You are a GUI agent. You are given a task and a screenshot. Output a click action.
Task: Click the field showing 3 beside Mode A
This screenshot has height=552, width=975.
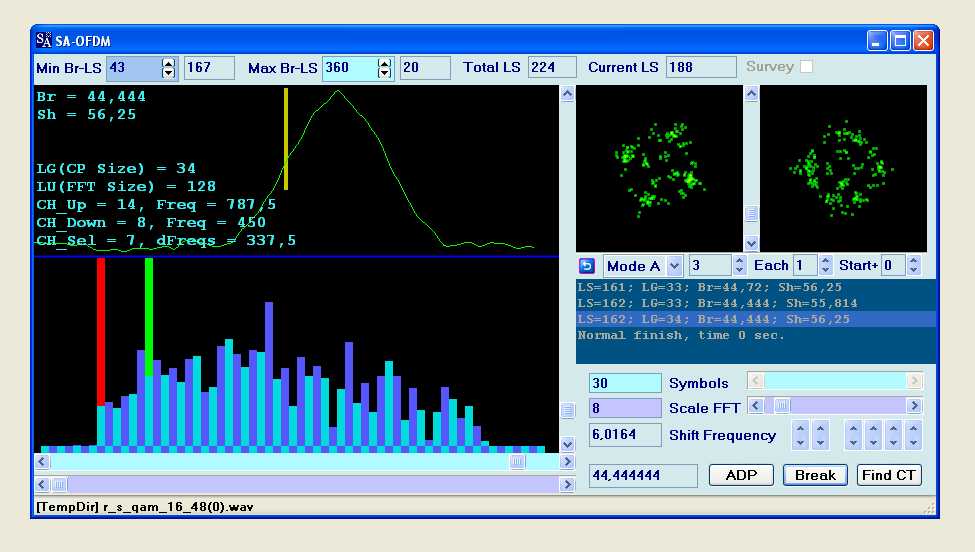[710, 266]
